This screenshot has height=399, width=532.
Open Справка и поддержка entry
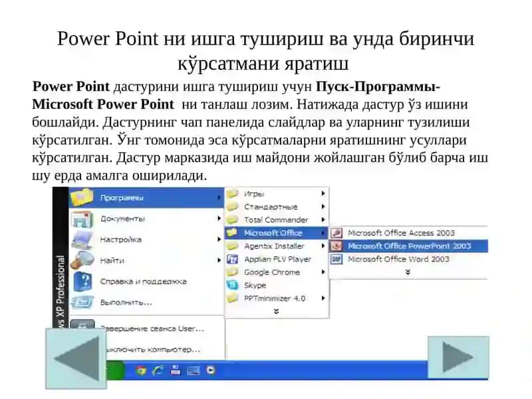pyautogui.click(x=146, y=281)
